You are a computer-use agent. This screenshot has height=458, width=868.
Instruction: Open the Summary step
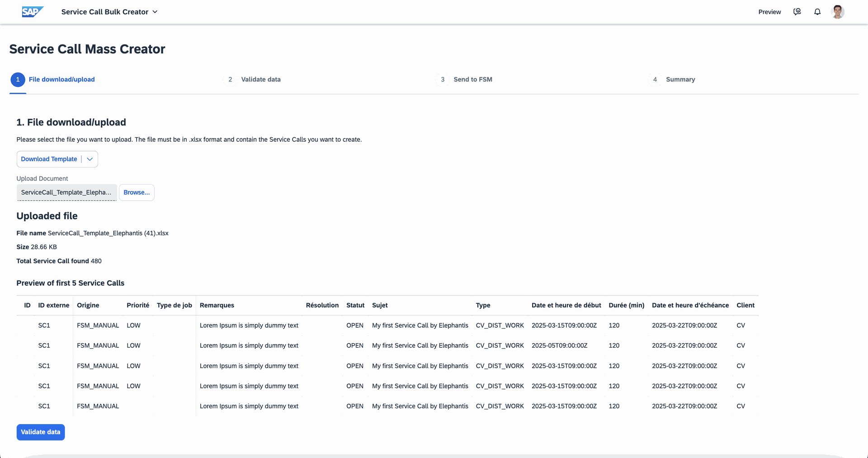[x=680, y=80]
